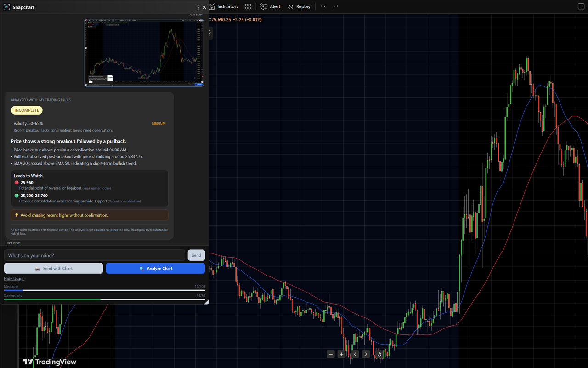This screenshot has width=588, height=368.
Task: Click the Validity: 50-65% text
Action: [x=28, y=123]
